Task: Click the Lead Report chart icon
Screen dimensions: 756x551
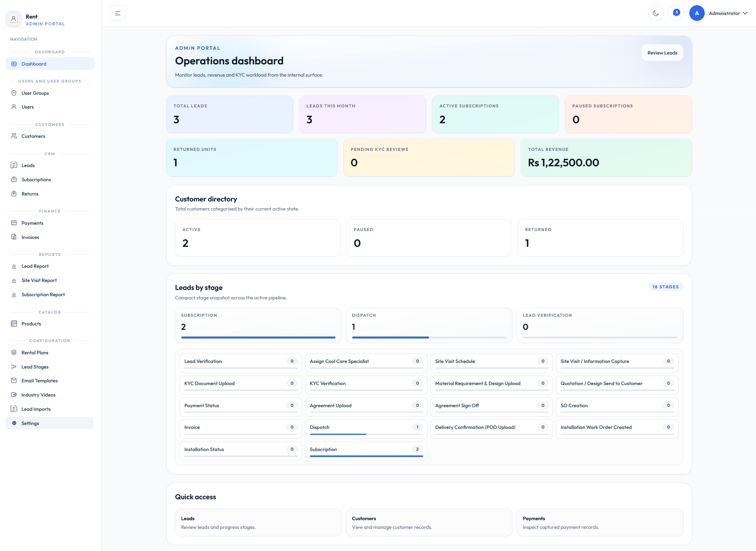Action: [x=14, y=266]
